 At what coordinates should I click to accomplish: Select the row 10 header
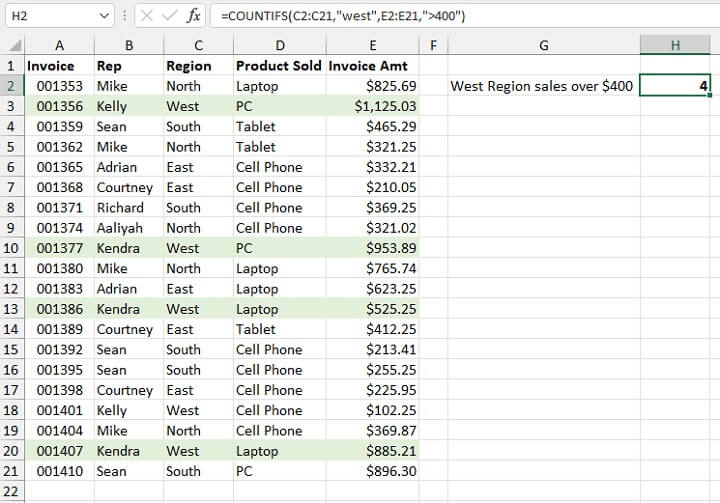click(13, 248)
